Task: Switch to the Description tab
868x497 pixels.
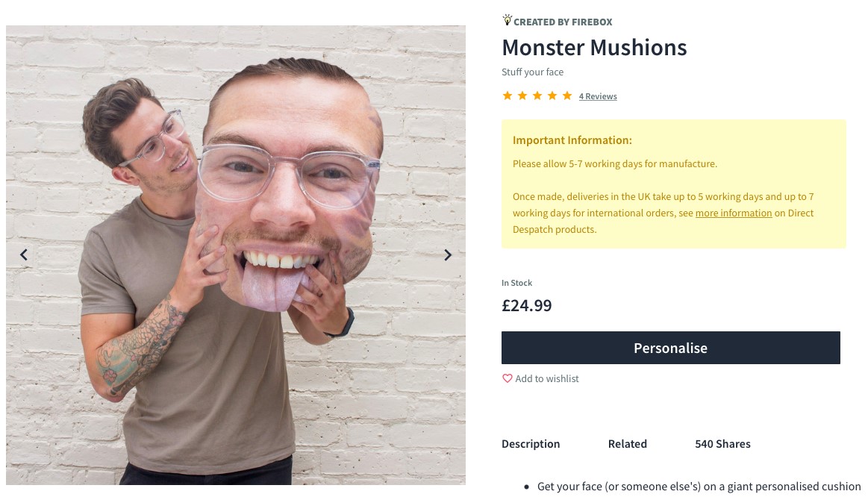Action: point(531,444)
